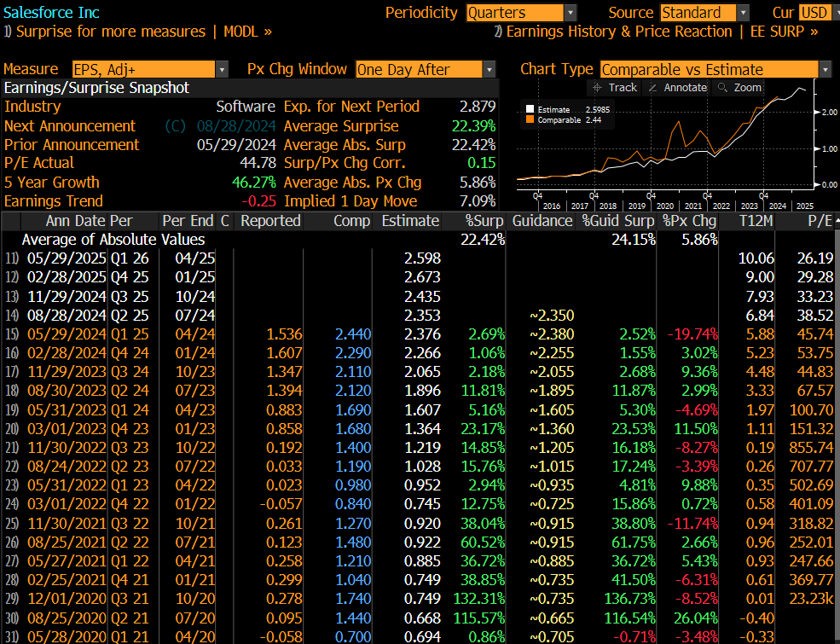Click the 132.31% surprise value
This screenshot has height=644, width=840.
tap(479, 599)
